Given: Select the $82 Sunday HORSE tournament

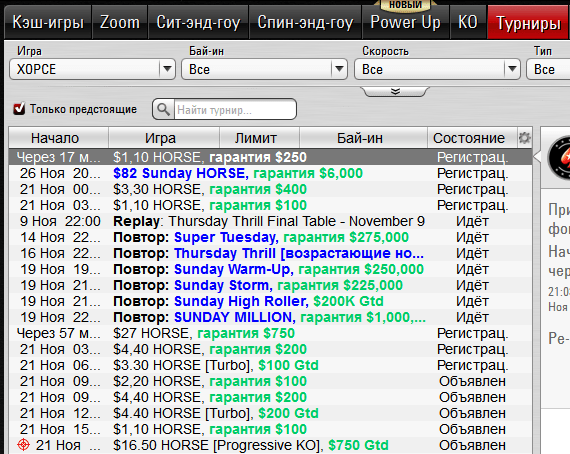Looking at the screenshot, I should point(270,173).
